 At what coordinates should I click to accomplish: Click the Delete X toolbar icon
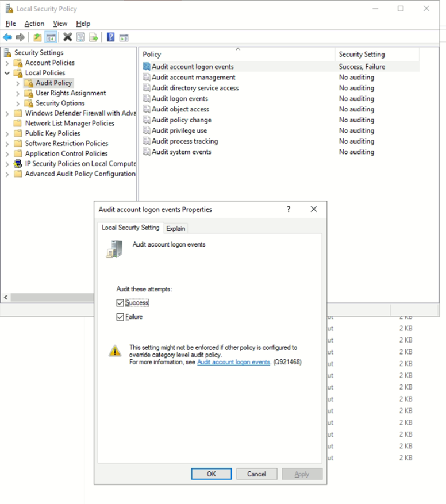[67, 37]
